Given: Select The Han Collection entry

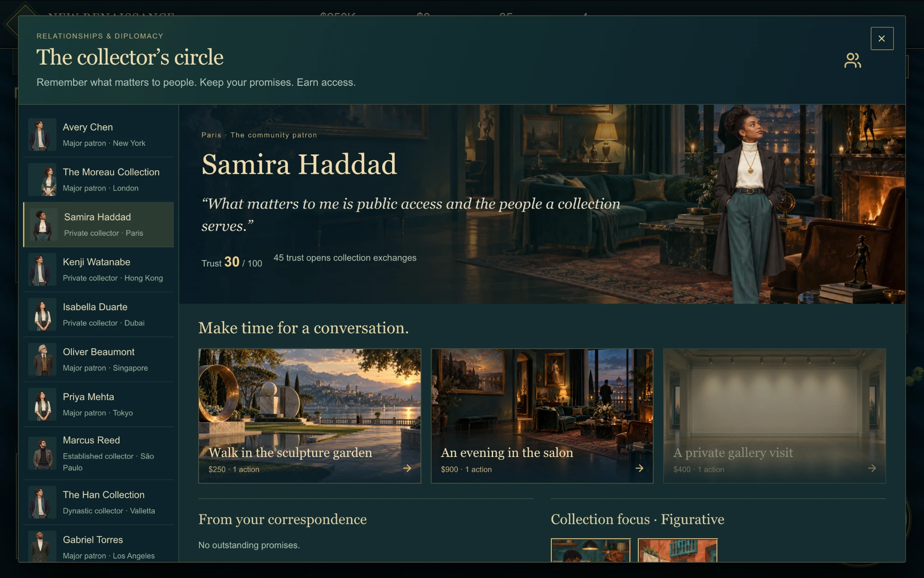Looking at the screenshot, I should click(98, 502).
